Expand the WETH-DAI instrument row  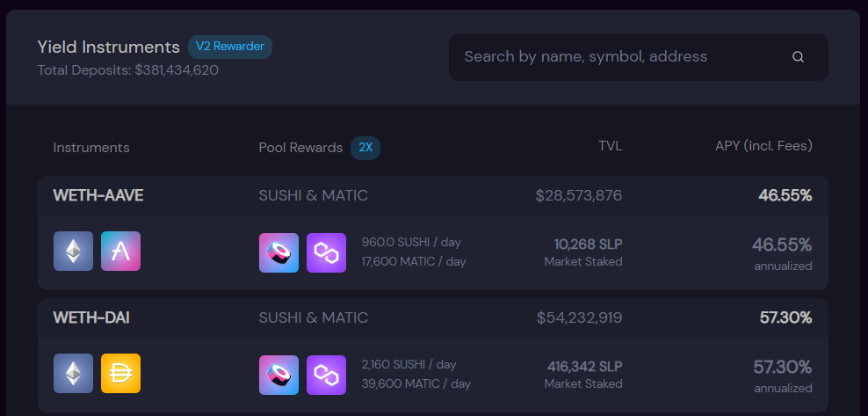pyautogui.click(x=91, y=317)
